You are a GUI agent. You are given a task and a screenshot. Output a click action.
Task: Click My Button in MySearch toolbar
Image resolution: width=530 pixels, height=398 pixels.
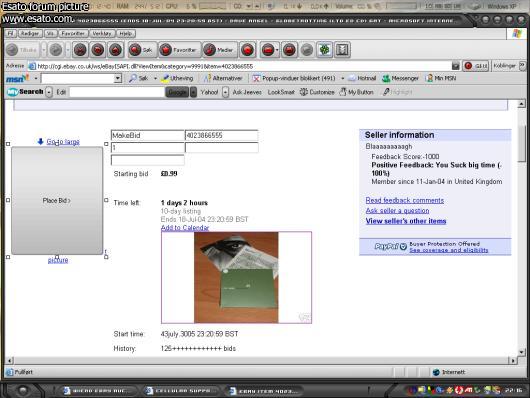(356, 92)
